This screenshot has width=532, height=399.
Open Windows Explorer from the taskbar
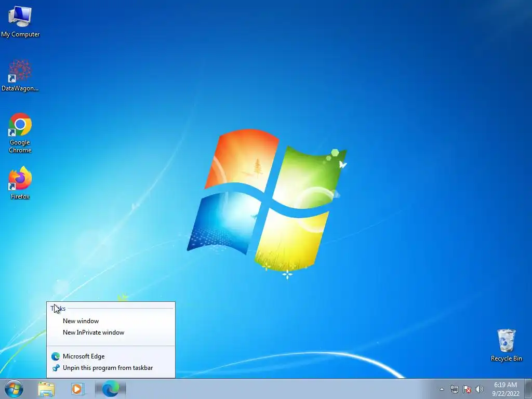pos(46,389)
